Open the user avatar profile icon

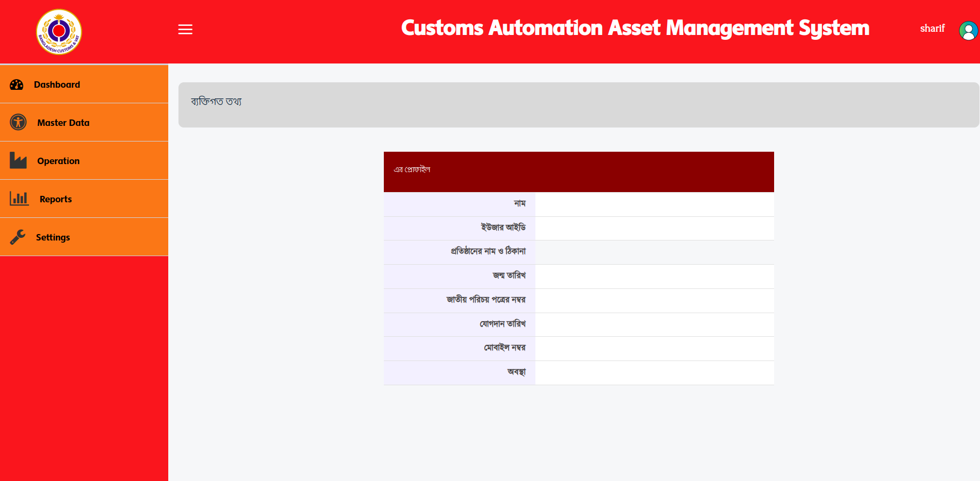coord(968,31)
